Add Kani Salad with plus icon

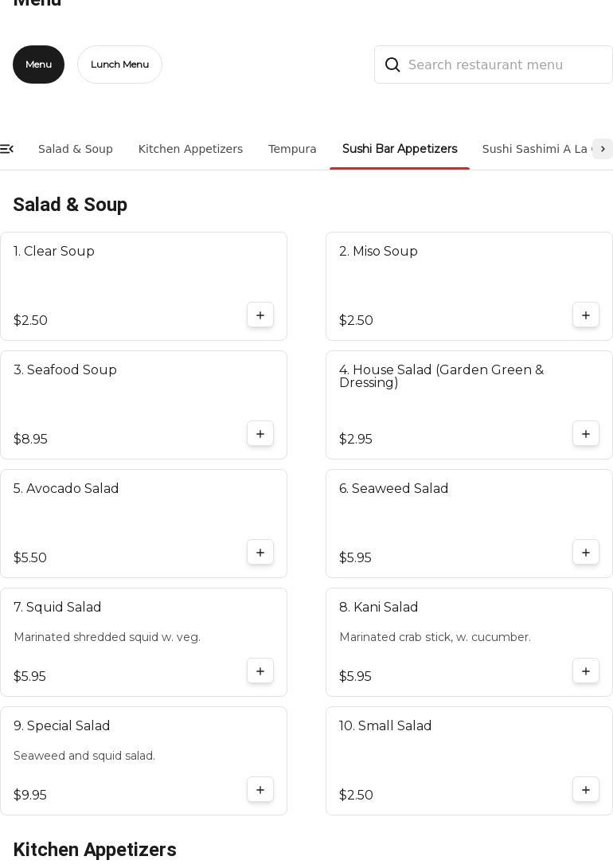coord(586,671)
